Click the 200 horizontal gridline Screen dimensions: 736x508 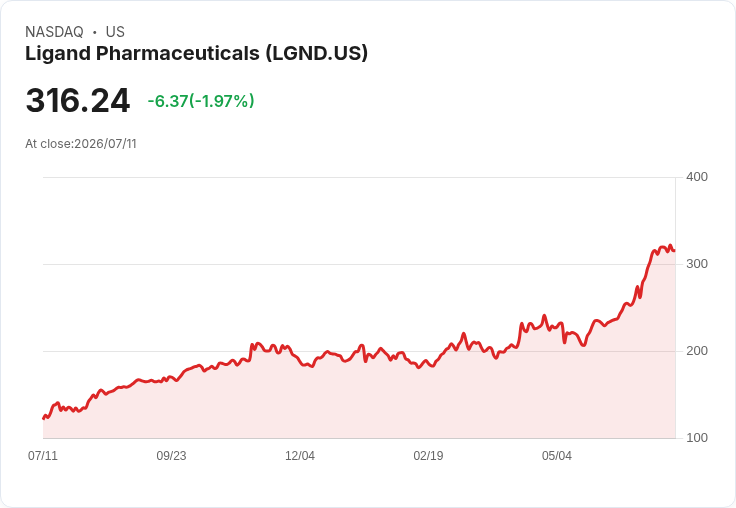pyautogui.click(x=359, y=351)
